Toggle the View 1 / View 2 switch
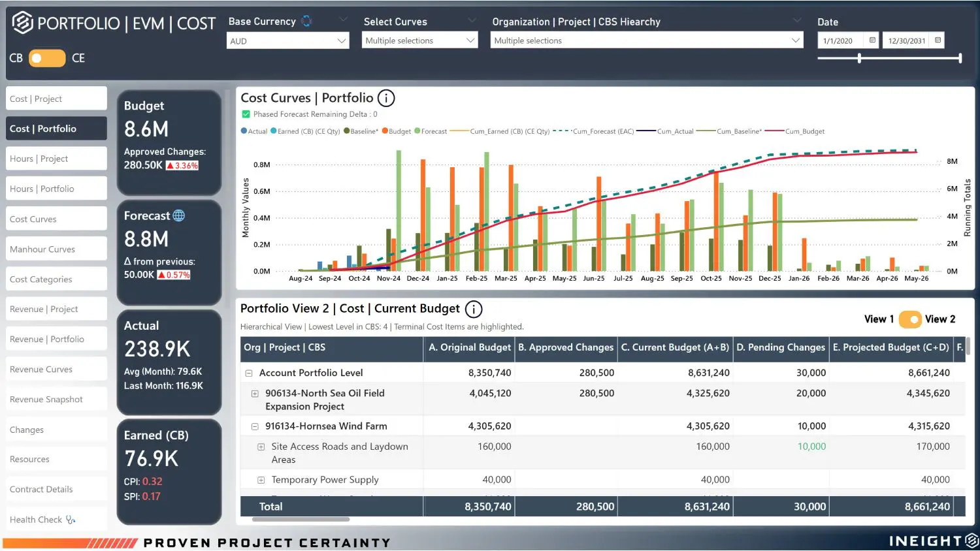 tap(910, 319)
